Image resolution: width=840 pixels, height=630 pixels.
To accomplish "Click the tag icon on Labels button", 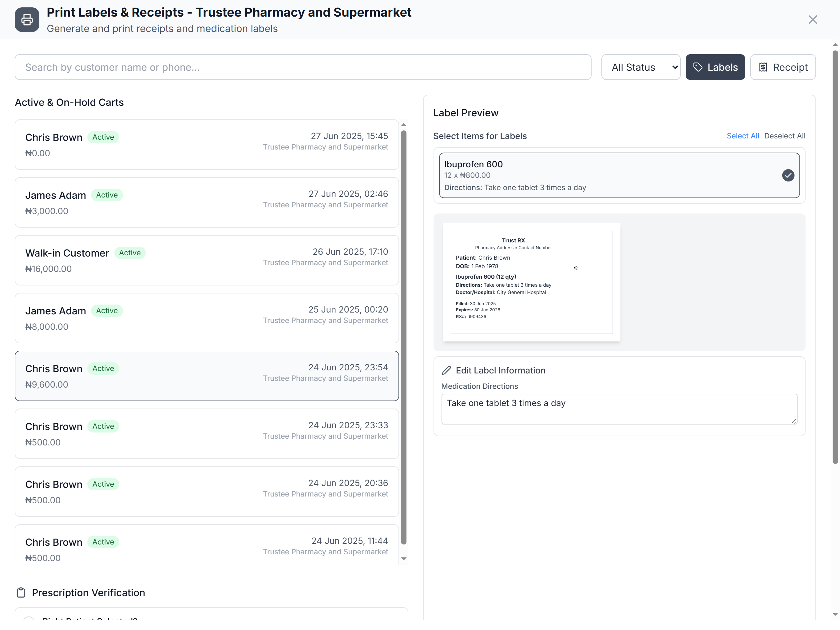I will coord(698,67).
